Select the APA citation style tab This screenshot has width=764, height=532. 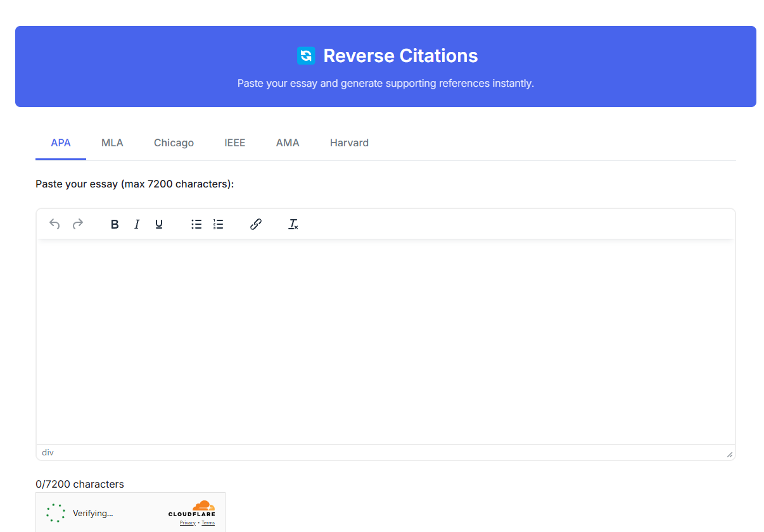(61, 143)
